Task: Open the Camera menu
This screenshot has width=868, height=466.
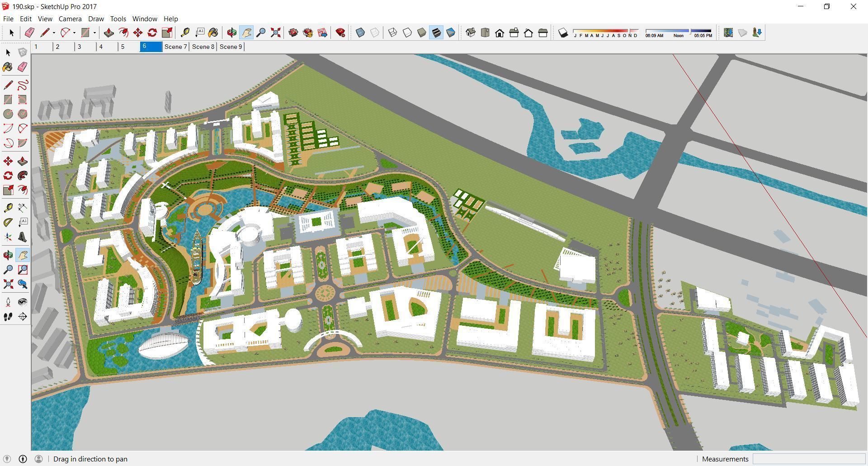Action: coord(70,19)
